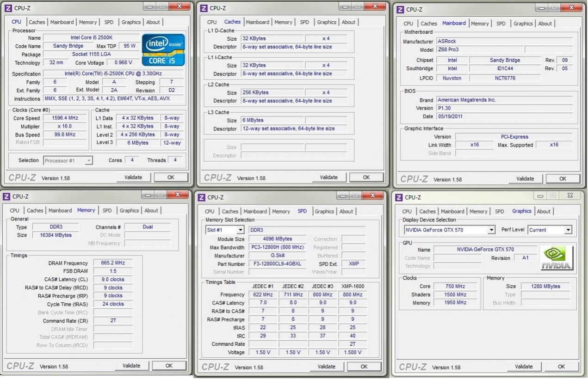Click OK in the Graphics tab window
The height and width of the screenshot is (379, 588).
561,367
